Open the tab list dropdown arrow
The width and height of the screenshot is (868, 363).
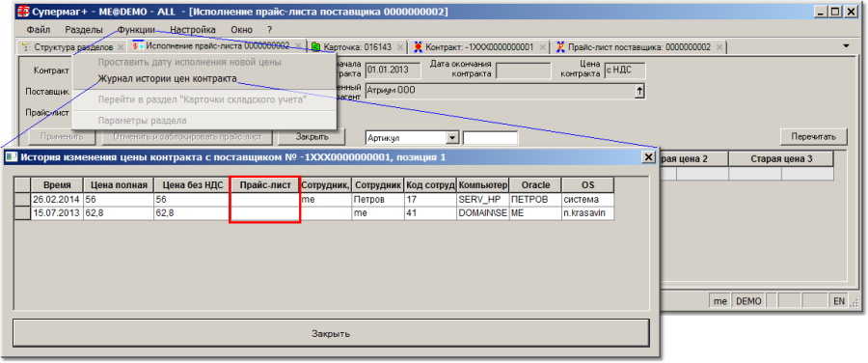pos(846,45)
